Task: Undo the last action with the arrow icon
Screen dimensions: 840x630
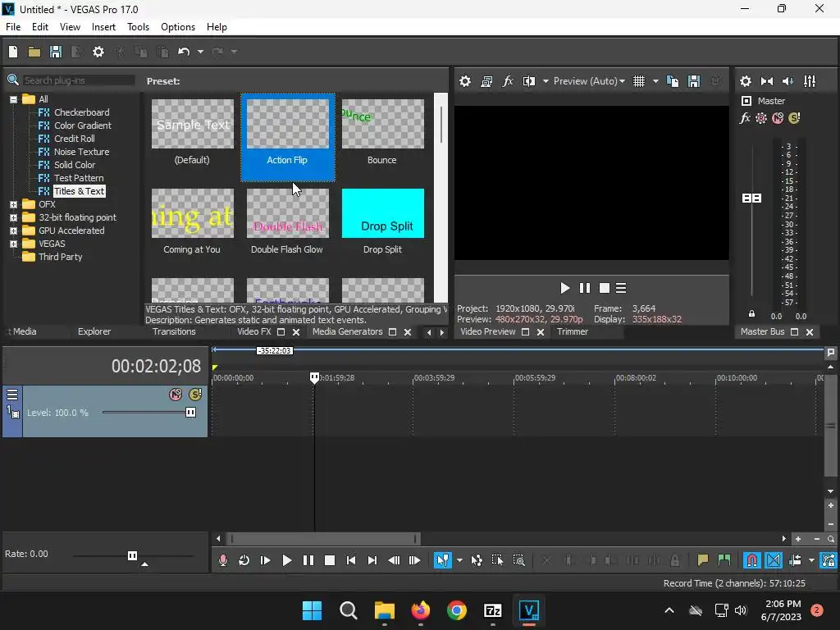Action: click(184, 52)
